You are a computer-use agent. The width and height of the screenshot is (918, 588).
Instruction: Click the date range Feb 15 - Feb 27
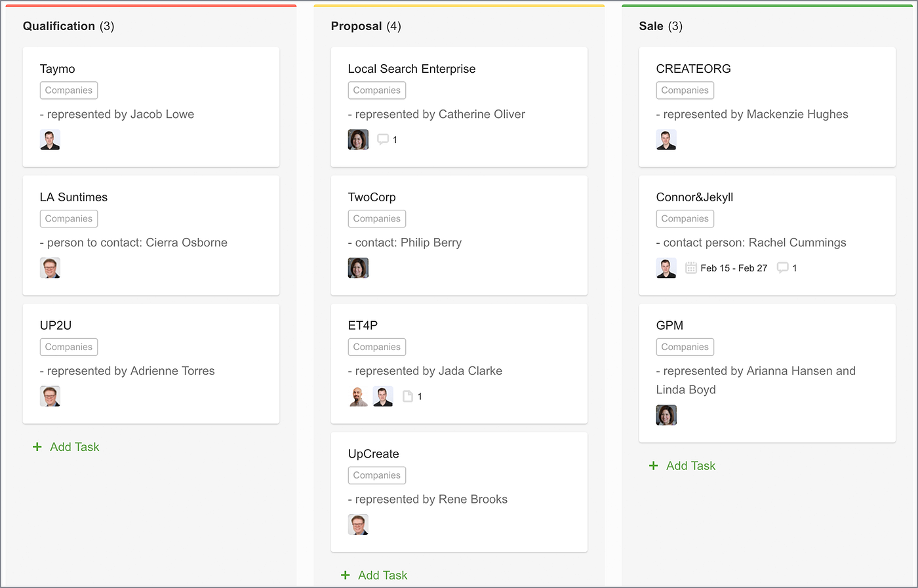[734, 267]
